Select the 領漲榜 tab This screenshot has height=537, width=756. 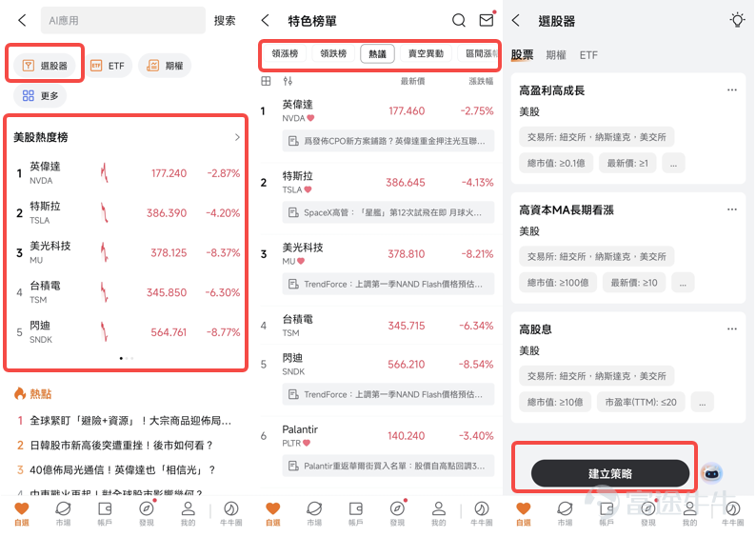[x=285, y=53]
